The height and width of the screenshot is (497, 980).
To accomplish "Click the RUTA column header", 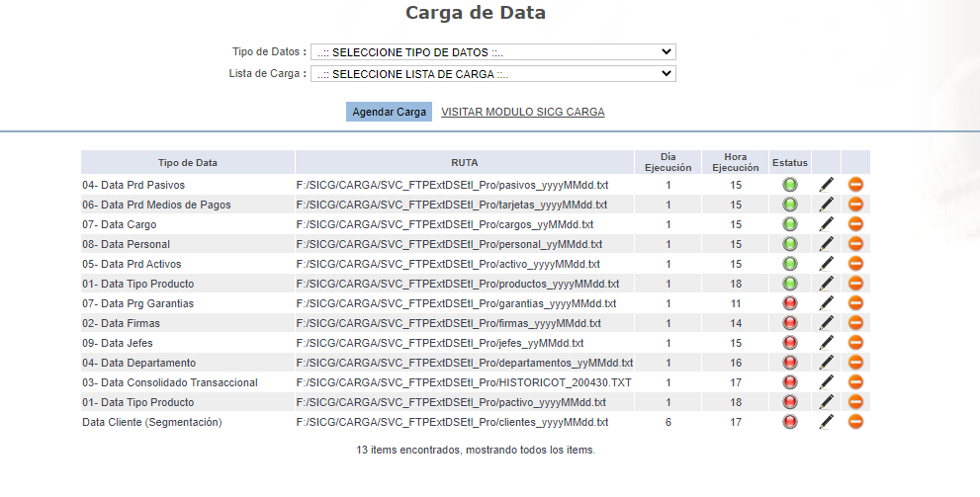I will 464,162.
